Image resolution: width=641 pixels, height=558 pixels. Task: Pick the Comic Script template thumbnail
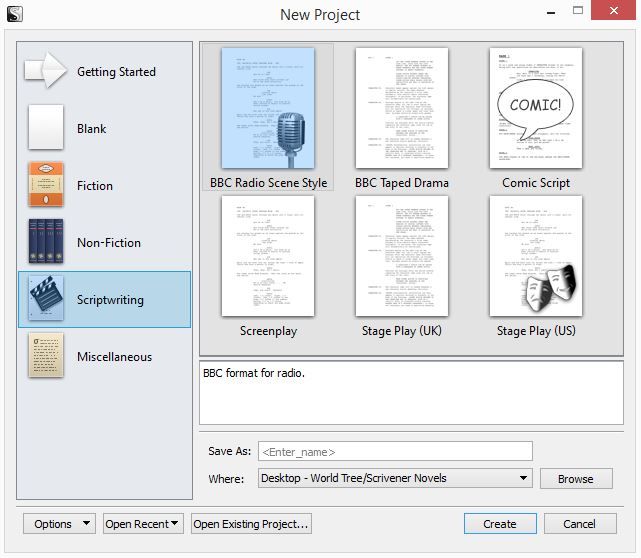536,108
